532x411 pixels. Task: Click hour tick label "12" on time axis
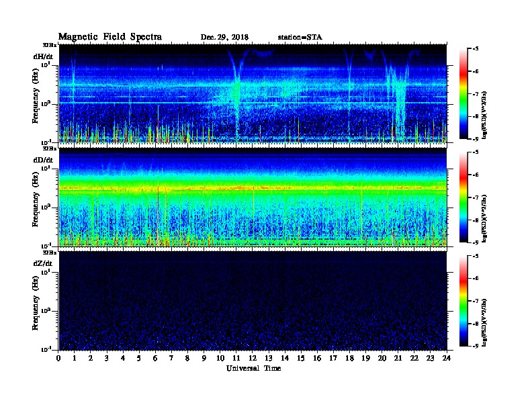coord(253,358)
